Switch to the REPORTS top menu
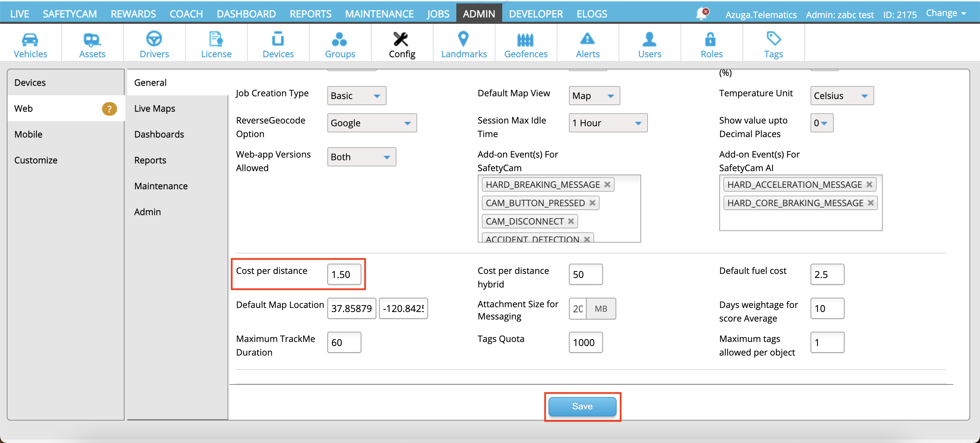 [310, 14]
